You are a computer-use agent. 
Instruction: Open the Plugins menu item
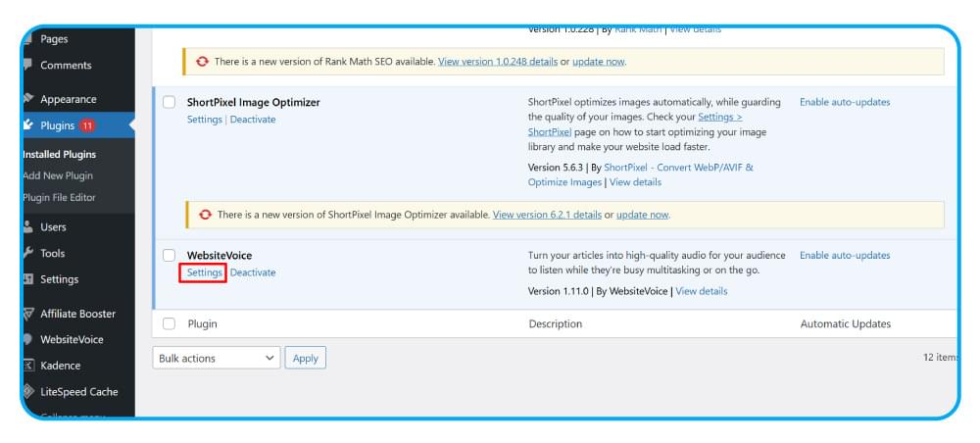tap(58, 125)
